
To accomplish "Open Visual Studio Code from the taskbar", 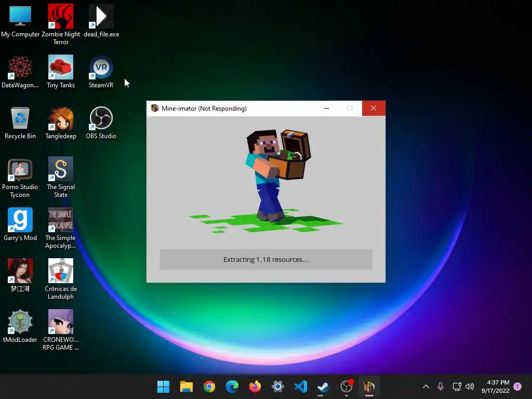I will (301, 387).
